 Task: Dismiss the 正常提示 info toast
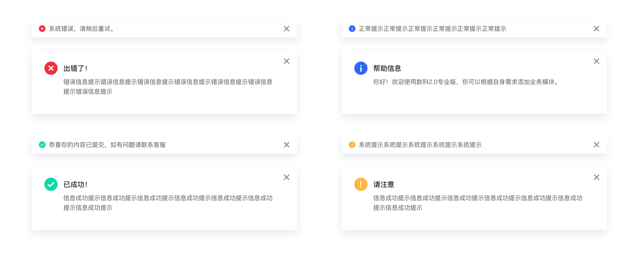(x=596, y=29)
